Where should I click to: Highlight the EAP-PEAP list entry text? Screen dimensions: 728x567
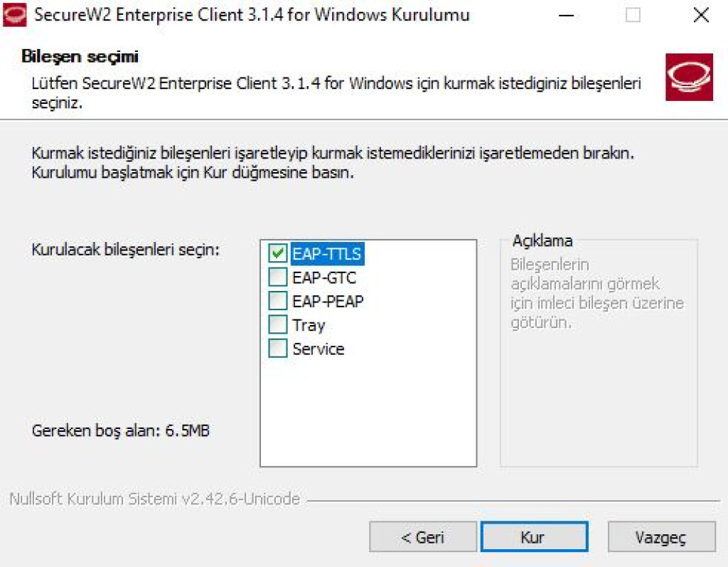(328, 302)
